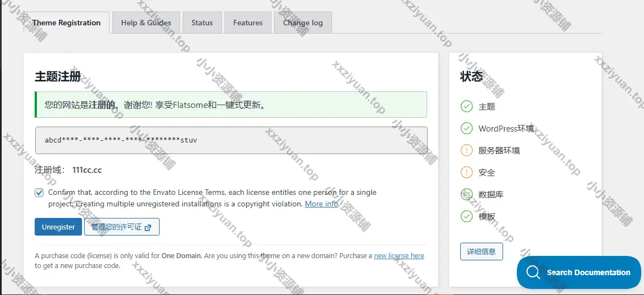
Task: Select the Features tab
Action: point(248,23)
